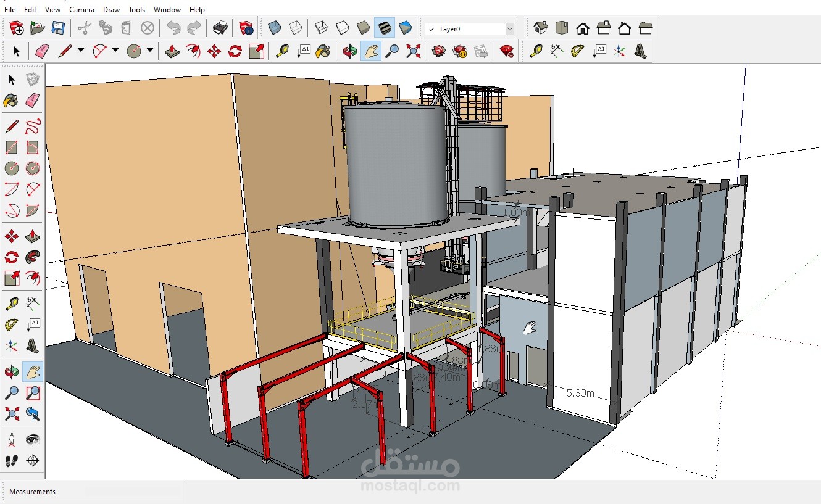The width and height of the screenshot is (821, 504).
Task: Open an existing model with the folder icon
Action: click(38, 28)
